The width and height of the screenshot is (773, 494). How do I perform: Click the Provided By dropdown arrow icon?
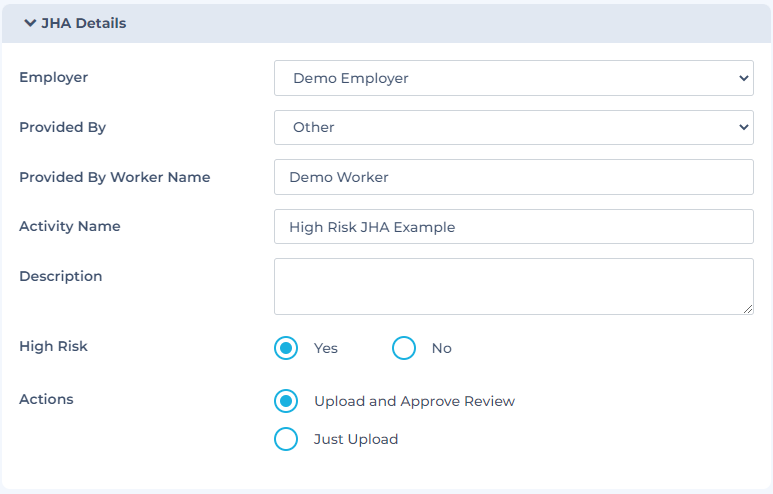743,127
